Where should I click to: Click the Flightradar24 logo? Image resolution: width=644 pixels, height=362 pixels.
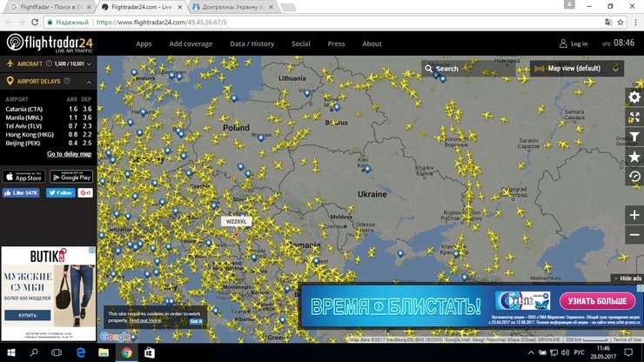(50, 43)
